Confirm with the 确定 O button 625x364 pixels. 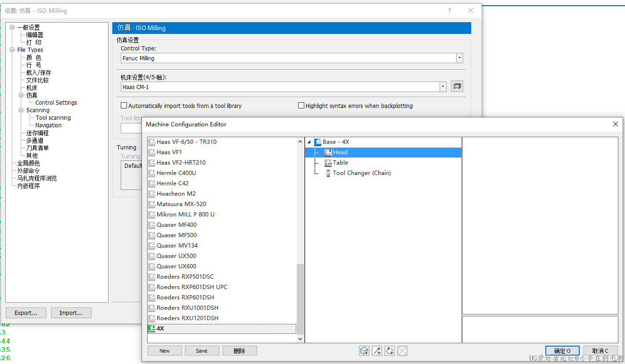coord(562,351)
